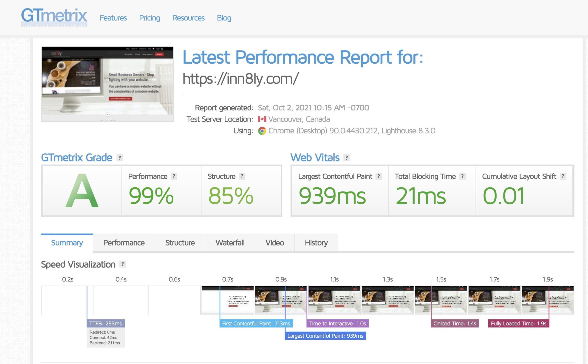The height and width of the screenshot is (364, 588).
Task: Open help icon next to GTmetrix Grade
Action: 120,158
